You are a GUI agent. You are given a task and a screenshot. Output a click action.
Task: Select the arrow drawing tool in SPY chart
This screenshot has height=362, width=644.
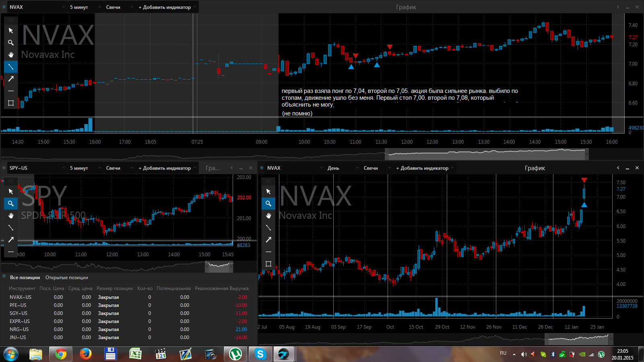(x=11, y=240)
